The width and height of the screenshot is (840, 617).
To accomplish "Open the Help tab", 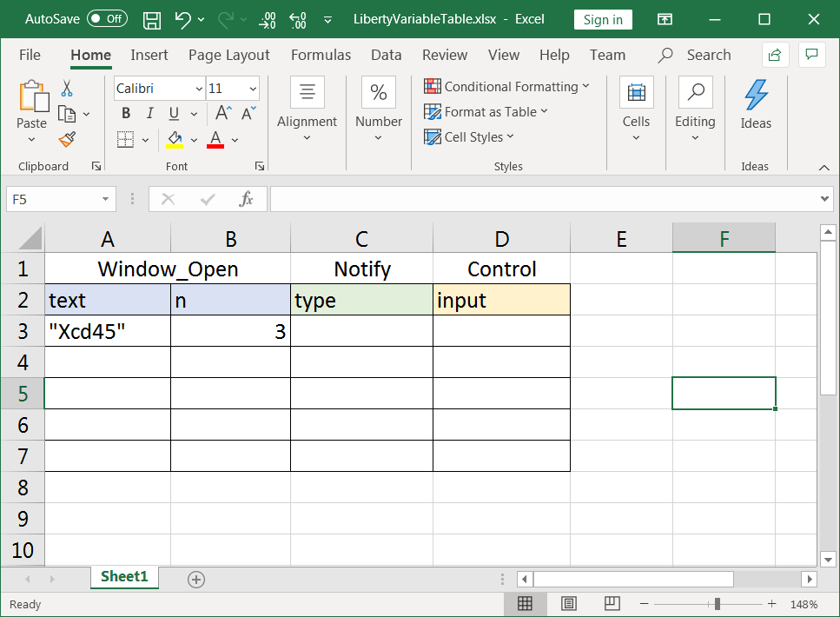I will coord(554,55).
